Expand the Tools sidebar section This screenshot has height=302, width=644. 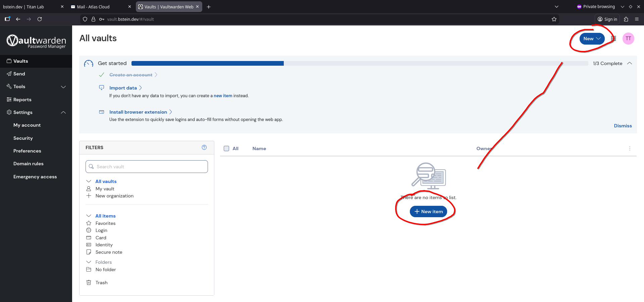coord(63,87)
